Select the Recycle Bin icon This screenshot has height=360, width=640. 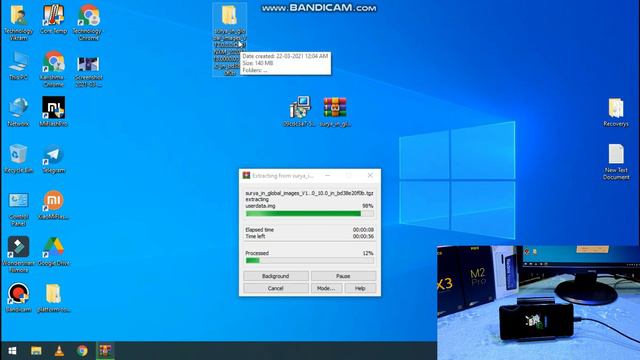18,158
